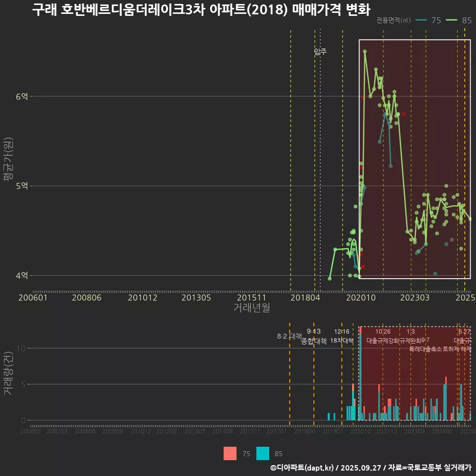476x476 pixels.
Task: Toggle the 85 line series in top legend
Action: click(459, 20)
